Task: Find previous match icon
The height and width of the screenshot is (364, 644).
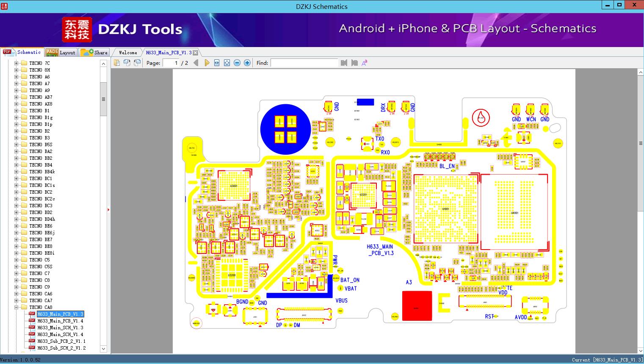Action: pyautogui.click(x=344, y=63)
